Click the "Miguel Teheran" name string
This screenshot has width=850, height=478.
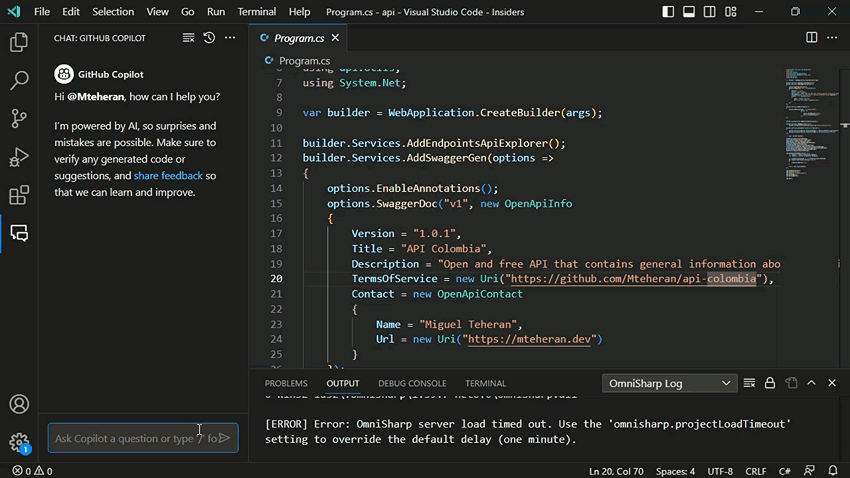[x=468, y=324]
